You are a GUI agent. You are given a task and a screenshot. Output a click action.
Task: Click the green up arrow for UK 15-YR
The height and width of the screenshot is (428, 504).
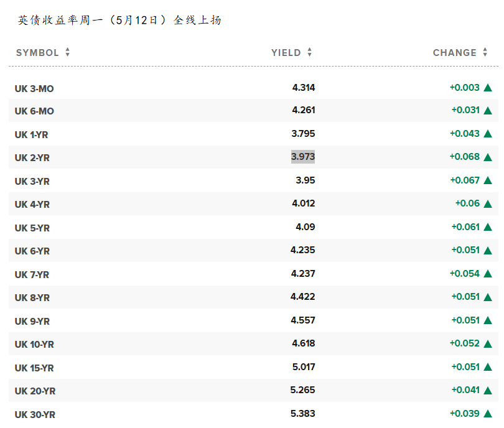coord(488,368)
